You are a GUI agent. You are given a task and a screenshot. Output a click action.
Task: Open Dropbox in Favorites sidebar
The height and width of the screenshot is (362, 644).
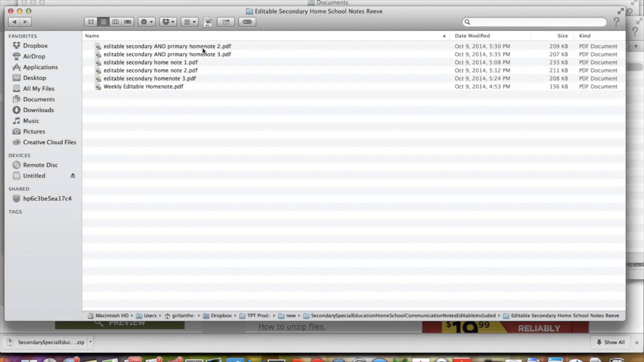click(35, 46)
